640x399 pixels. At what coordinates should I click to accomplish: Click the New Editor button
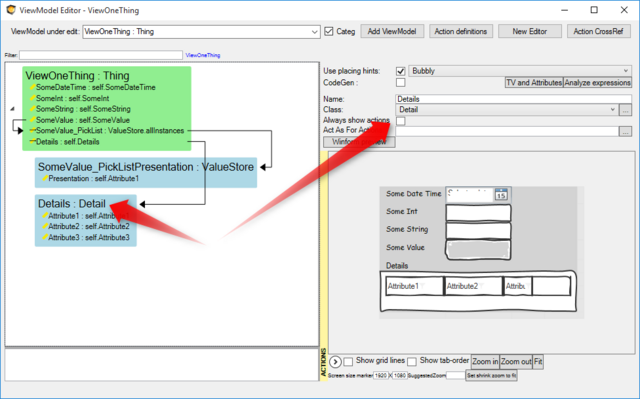[x=529, y=31]
